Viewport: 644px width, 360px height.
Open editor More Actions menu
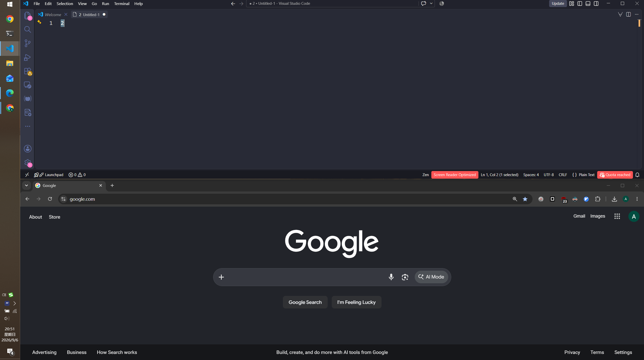point(636,14)
